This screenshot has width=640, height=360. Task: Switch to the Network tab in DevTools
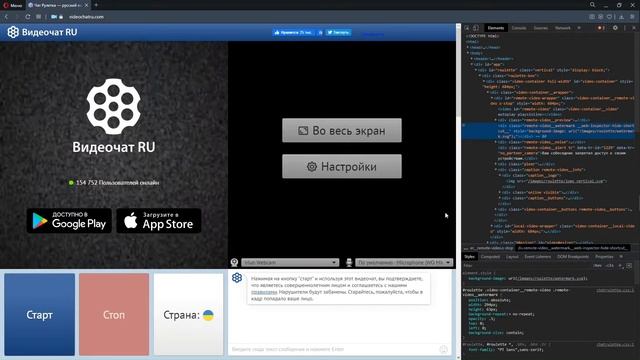click(x=562, y=28)
